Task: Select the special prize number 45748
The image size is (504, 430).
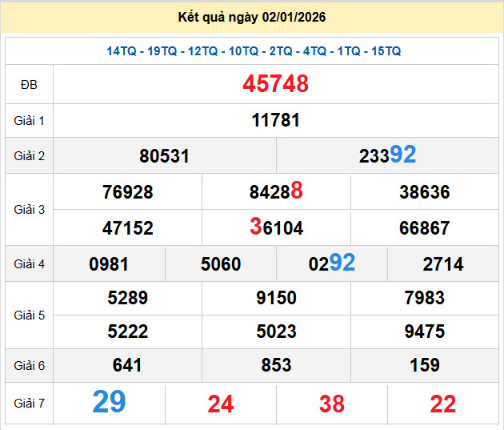Action: (275, 84)
